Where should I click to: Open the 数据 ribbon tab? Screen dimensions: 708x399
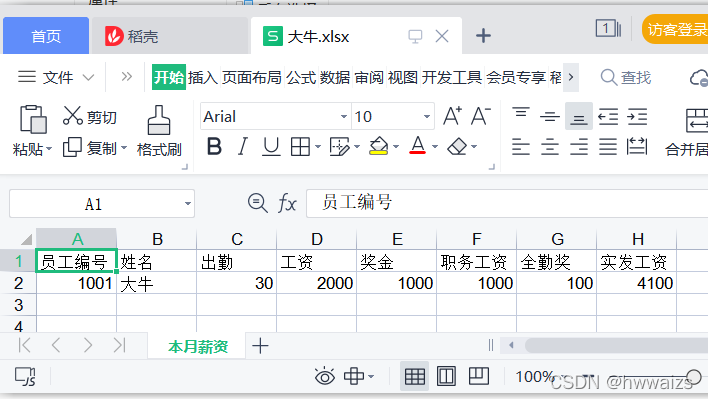click(335, 77)
